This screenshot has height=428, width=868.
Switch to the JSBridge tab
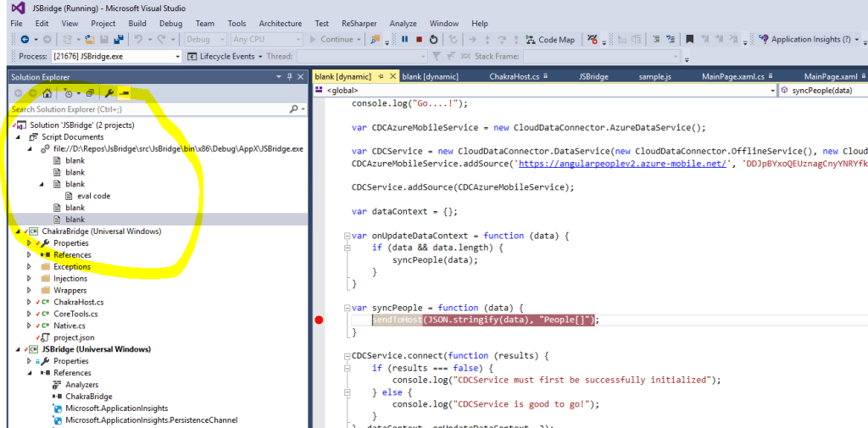(x=593, y=77)
